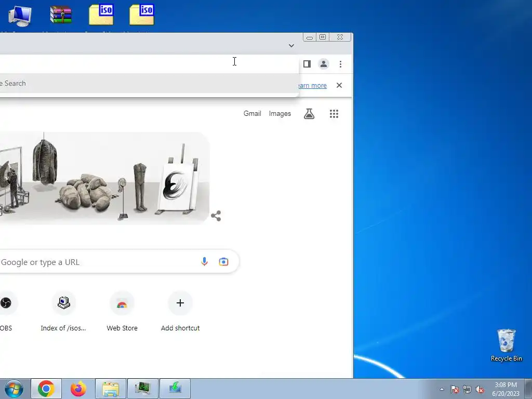The image size is (532, 399).
Task: Search by image with Lens camera icon
Action: coord(223,262)
